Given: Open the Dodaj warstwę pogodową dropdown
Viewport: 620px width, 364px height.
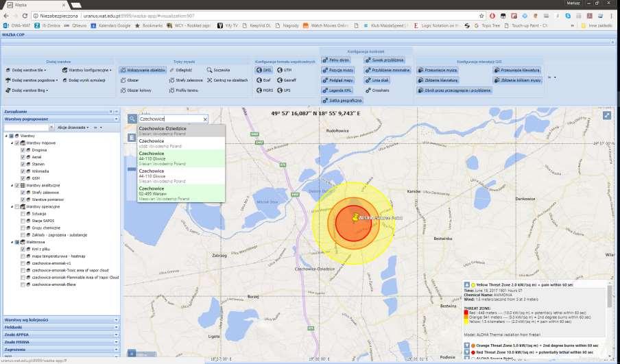Looking at the screenshot, I should pyautogui.click(x=32, y=80).
